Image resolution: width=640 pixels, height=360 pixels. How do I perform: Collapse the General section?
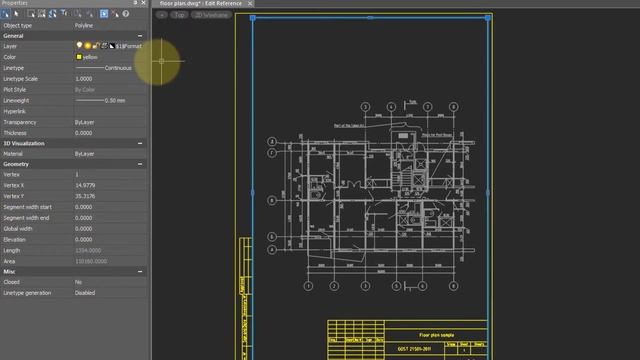pos(140,36)
